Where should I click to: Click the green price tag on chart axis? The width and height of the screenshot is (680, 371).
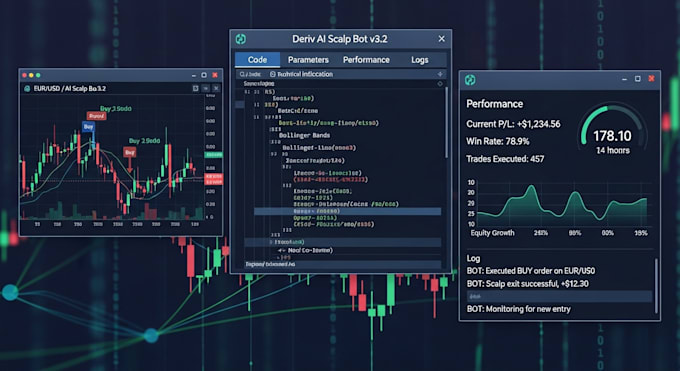tap(213, 155)
